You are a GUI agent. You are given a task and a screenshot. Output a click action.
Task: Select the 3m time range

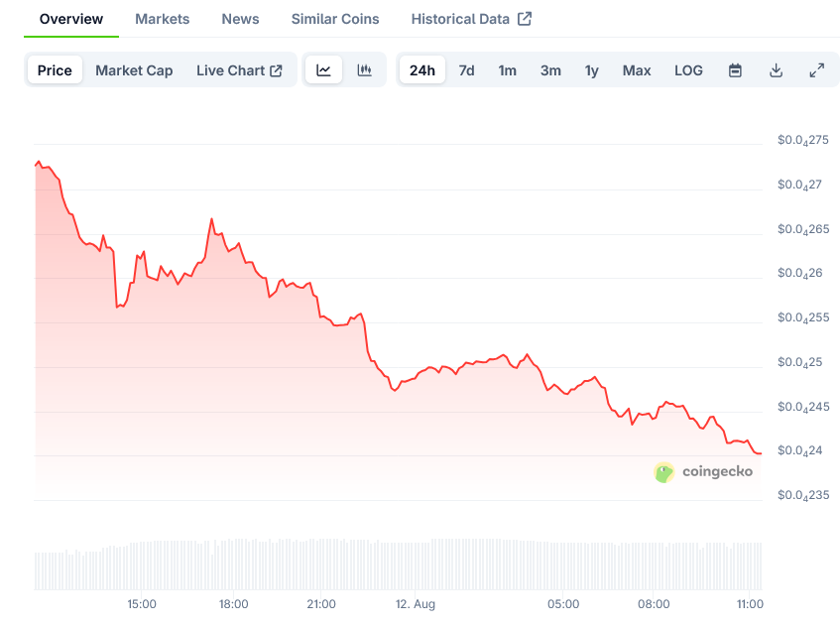point(550,70)
